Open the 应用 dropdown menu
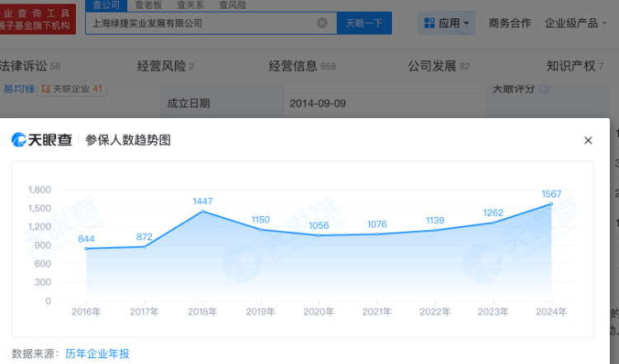This screenshot has width=619, height=364. pyautogui.click(x=447, y=23)
